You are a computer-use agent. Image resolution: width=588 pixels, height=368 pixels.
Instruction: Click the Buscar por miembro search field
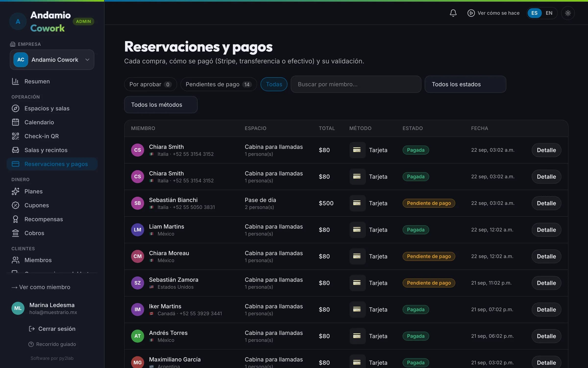click(x=356, y=84)
